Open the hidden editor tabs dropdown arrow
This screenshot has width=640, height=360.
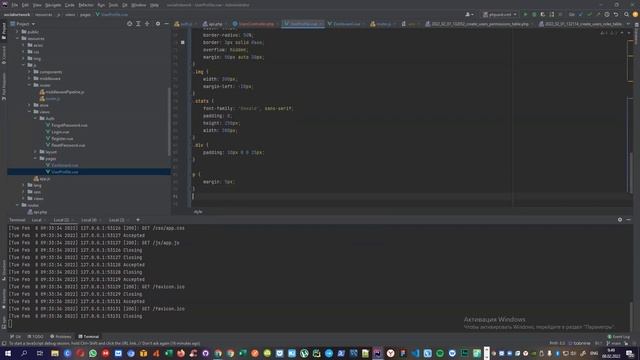[628, 24]
